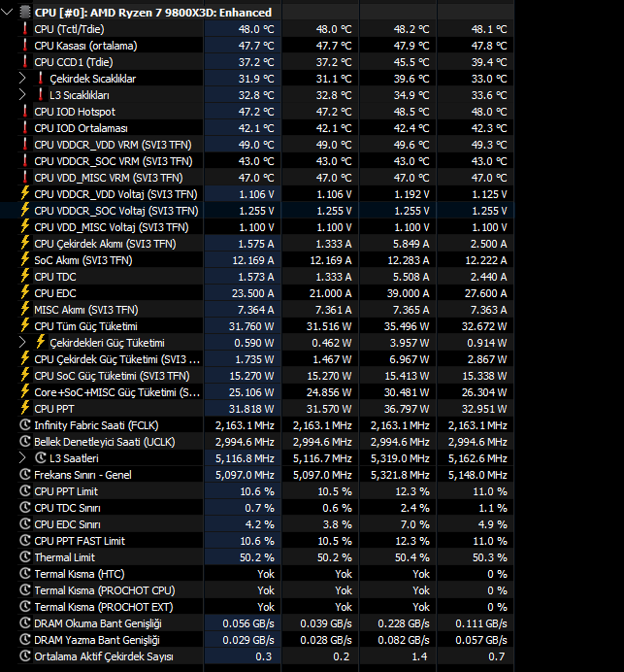Click the clock icon beside Ortalama Aktif Çekirdek Sayısı
Viewport: 624px width, 672px height.
(25, 656)
